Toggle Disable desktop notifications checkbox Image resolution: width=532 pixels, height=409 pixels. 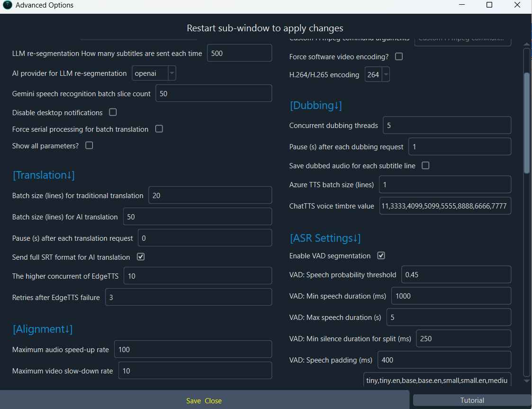click(113, 112)
